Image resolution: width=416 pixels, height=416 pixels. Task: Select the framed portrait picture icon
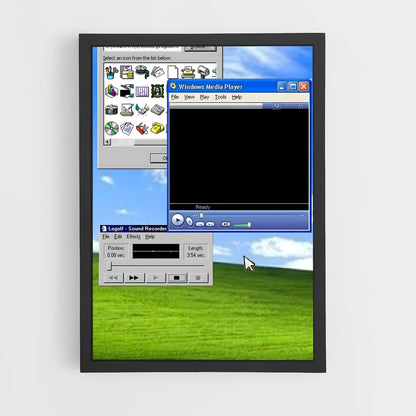click(158, 91)
